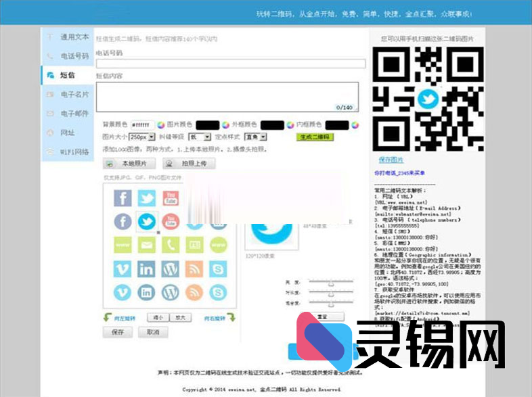Open color wheel picker next to 背景颜色
The height and width of the screenshot is (397, 532).
(x=161, y=125)
